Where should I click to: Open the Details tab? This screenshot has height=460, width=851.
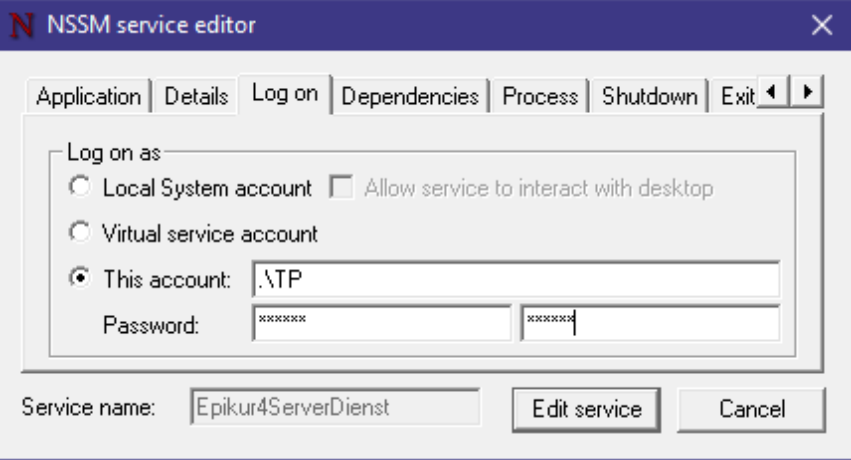pyautogui.click(x=196, y=97)
